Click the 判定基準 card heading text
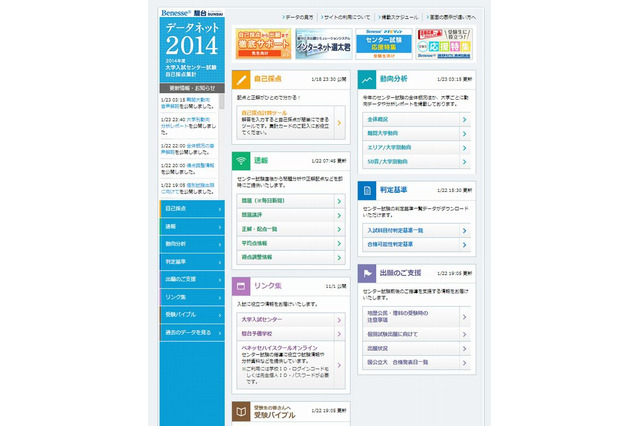The height and width of the screenshot is (426, 640). click(393, 190)
